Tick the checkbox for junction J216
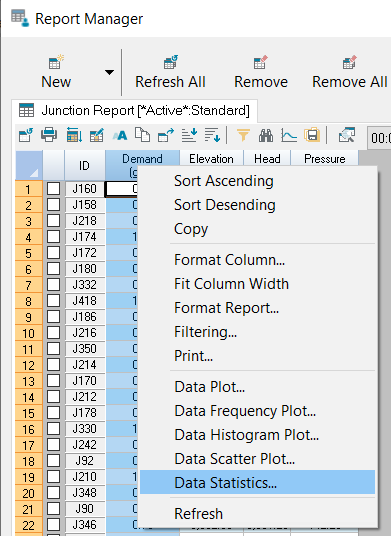This screenshot has width=391, height=536. pyautogui.click(x=53, y=333)
